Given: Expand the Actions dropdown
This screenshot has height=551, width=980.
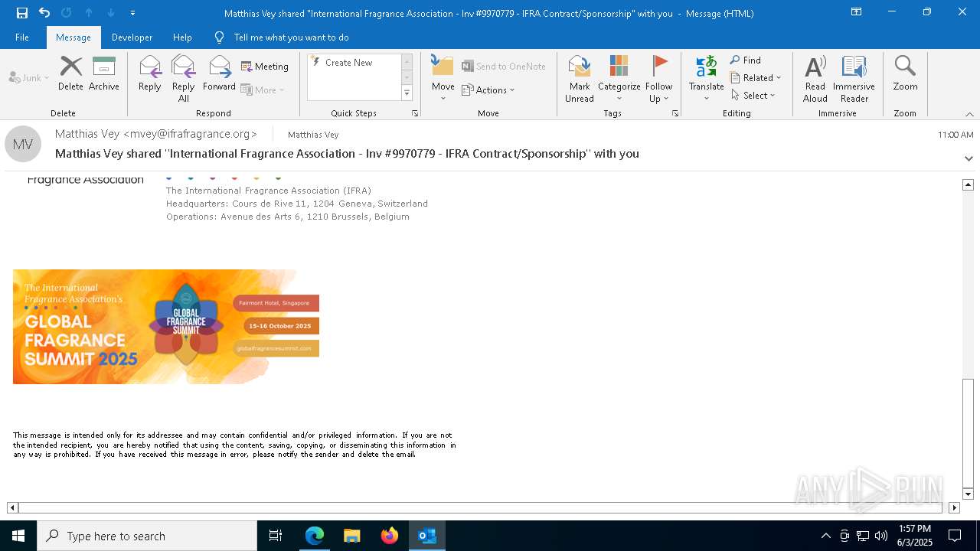Looking at the screenshot, I should [x=488, y=90].
